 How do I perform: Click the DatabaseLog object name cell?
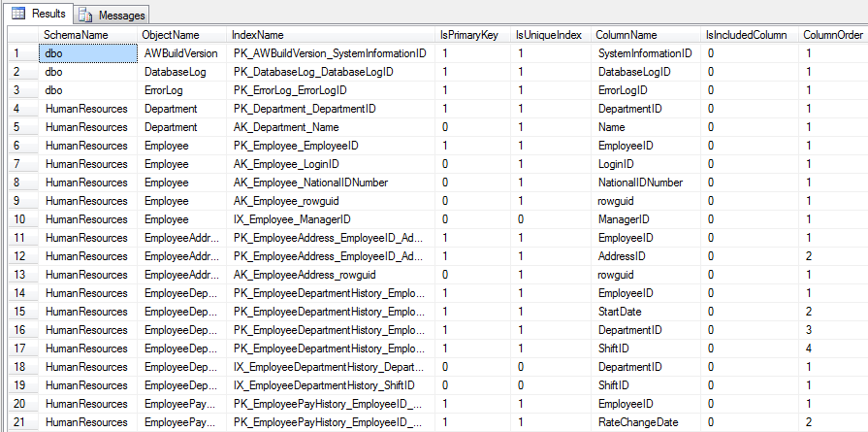coord(175,72)
